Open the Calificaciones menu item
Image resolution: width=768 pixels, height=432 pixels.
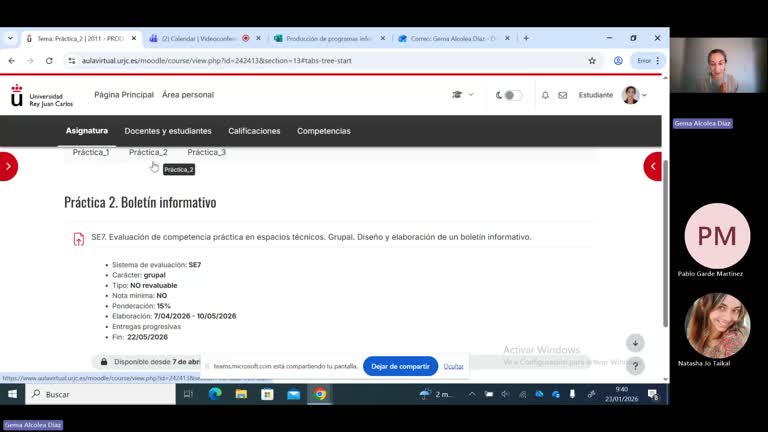[254, 131]
